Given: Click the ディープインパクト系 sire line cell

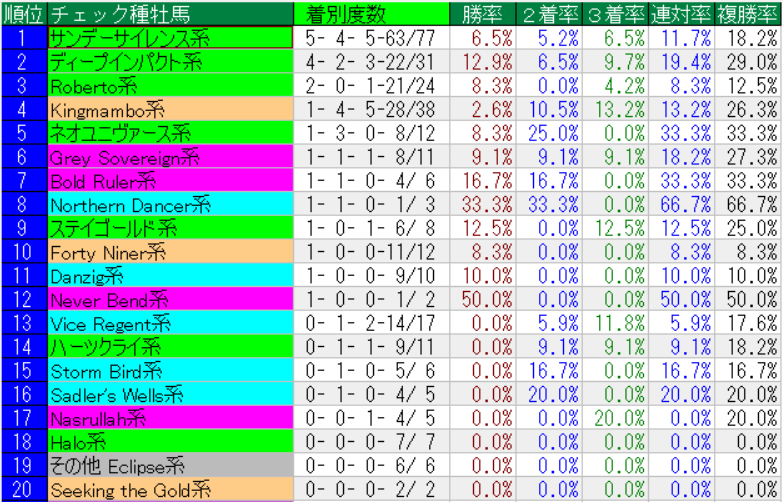Looking at the screenshot, I should coord(169,62).
